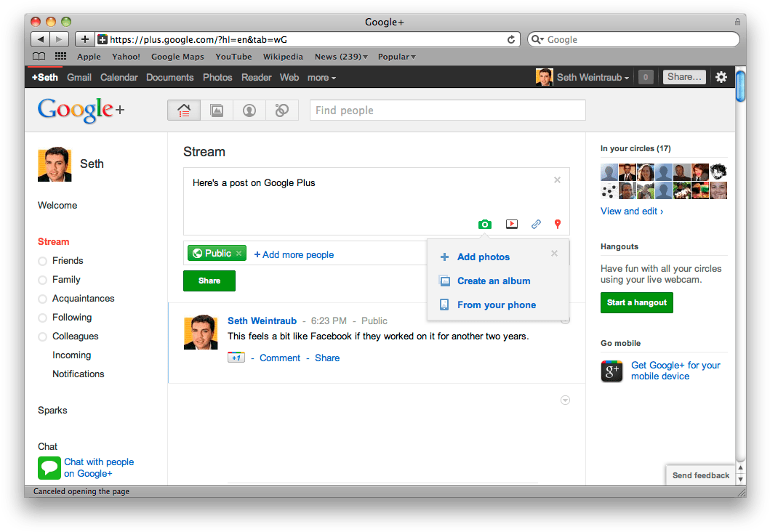Select 'From your phone' menu option

pyautogui.click(x=497, y=305)
